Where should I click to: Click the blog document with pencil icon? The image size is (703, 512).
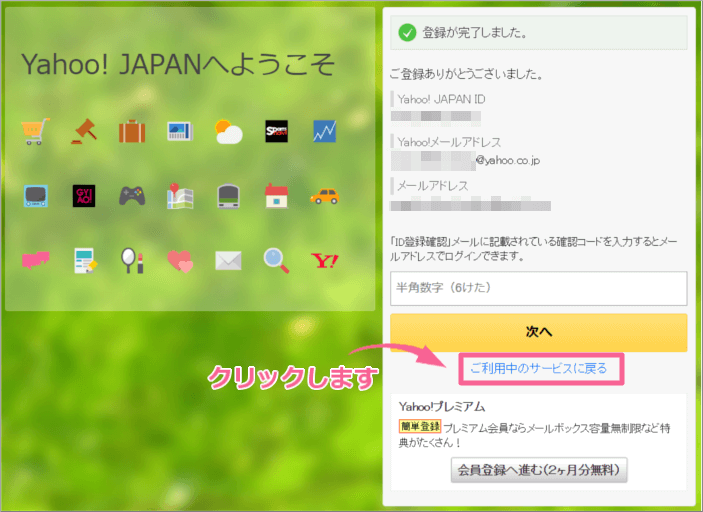[x=85, y=260]
